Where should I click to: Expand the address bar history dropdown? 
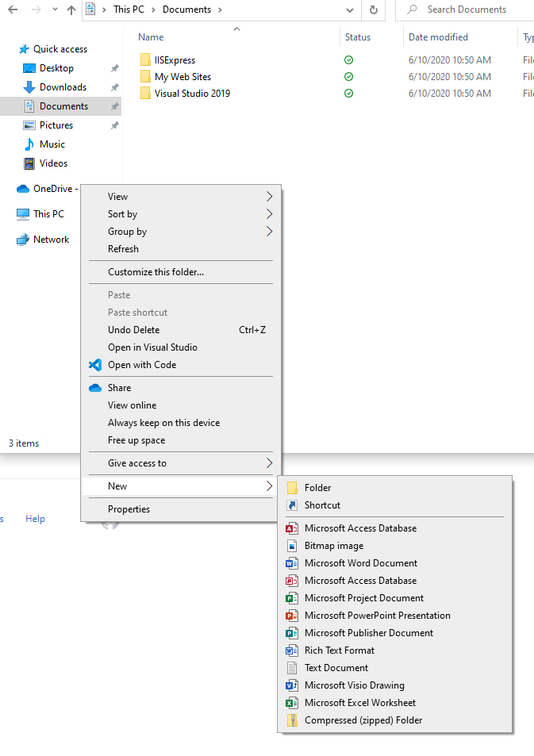click(350, 10)
